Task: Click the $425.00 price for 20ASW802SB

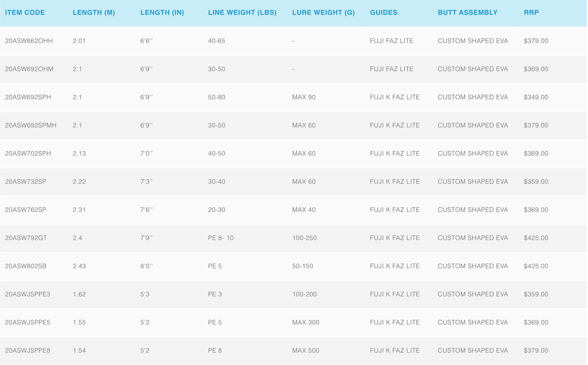Action: pos(536,266)
